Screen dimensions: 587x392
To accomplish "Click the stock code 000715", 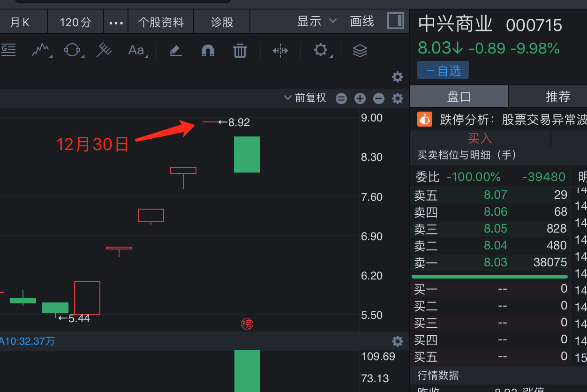I will (x=534, y=25).
